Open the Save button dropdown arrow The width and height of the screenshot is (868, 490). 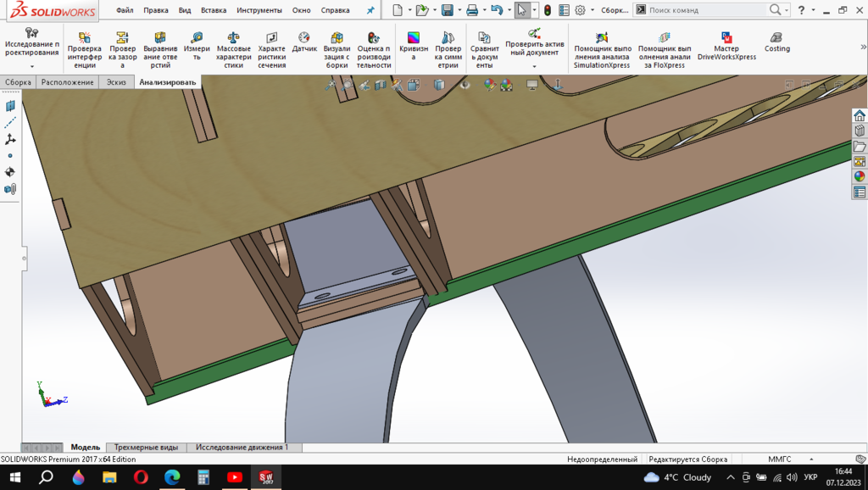pyautogui.click(x=459, y=10)
